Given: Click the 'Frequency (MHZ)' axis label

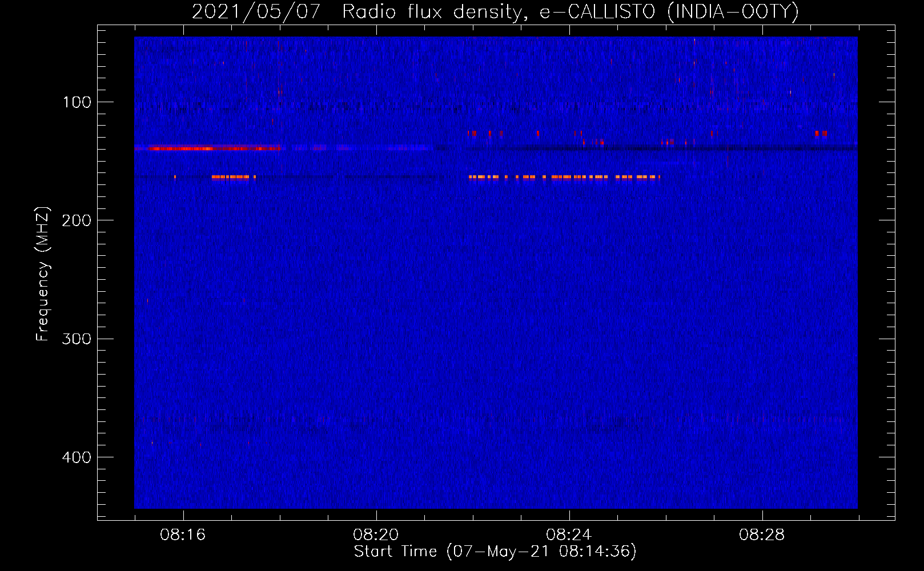Looking at the screenshot, I should pos(43,274).
